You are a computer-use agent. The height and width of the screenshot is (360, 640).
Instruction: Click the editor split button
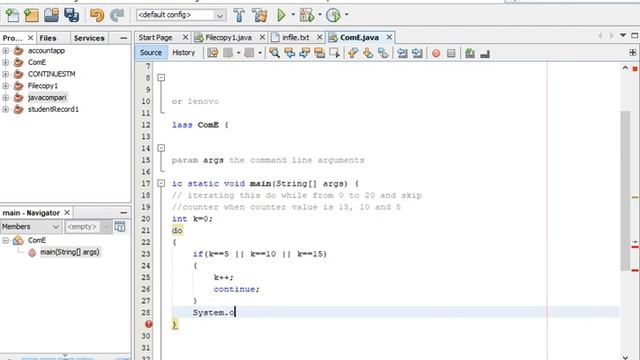click(632, 53)
